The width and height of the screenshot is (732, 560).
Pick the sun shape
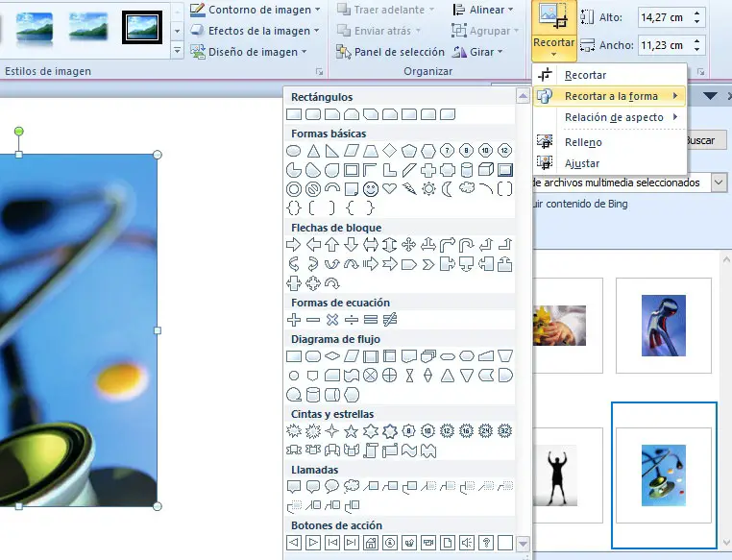point(428,189)
